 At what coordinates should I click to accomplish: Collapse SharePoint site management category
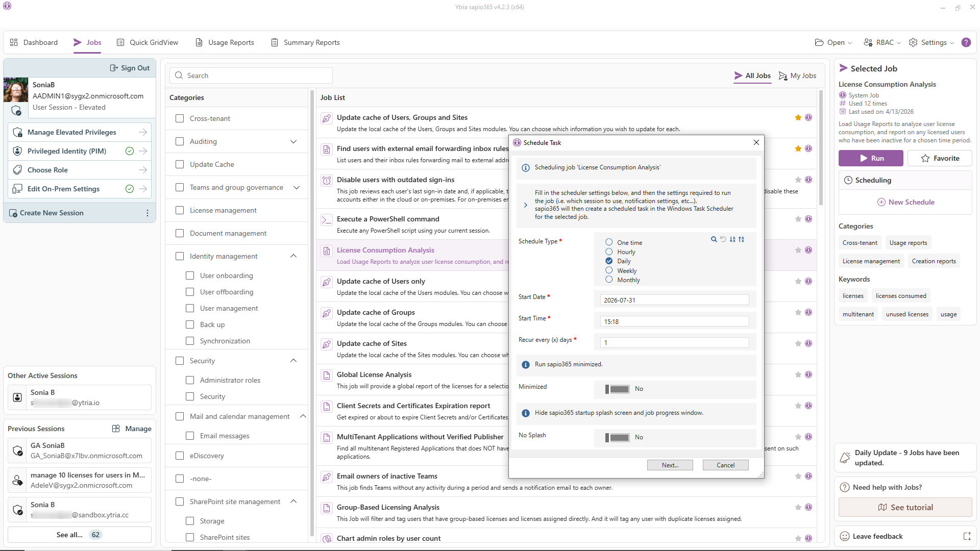pos(293,502)
